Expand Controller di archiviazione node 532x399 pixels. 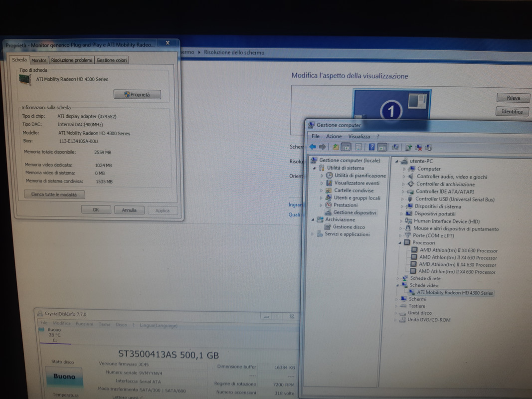pyautogui.click(x=403, y=184)
